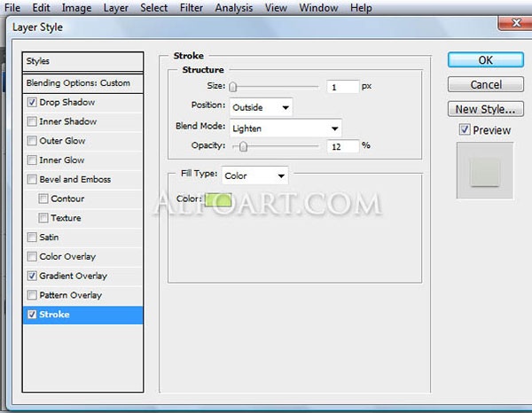
Task: Click the Size value input field
Action: (342, 87)
